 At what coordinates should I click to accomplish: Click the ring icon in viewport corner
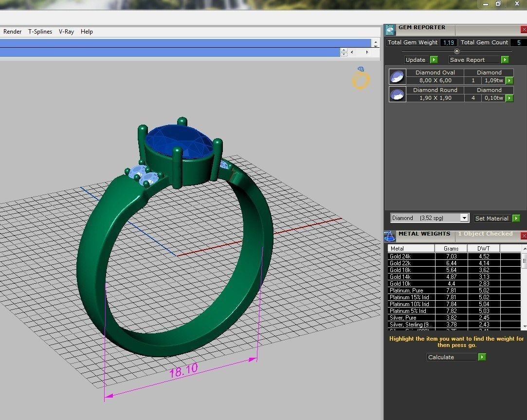[x=361, y=78]
